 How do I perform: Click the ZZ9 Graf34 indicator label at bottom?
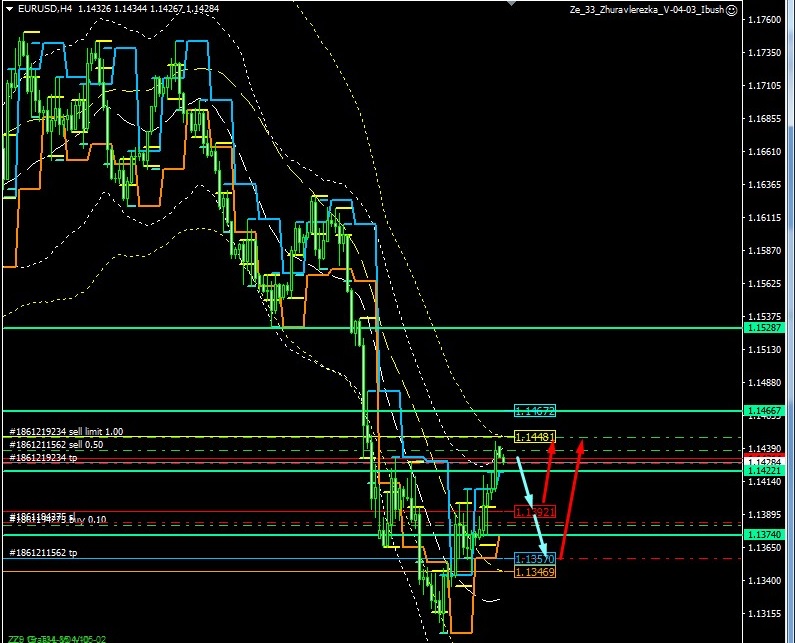click(55, 638)
